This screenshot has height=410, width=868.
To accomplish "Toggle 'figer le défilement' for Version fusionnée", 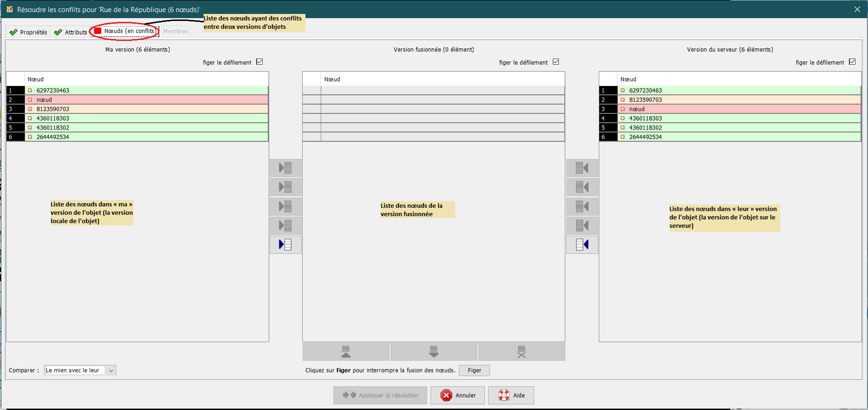I will (x=556, y=62).
